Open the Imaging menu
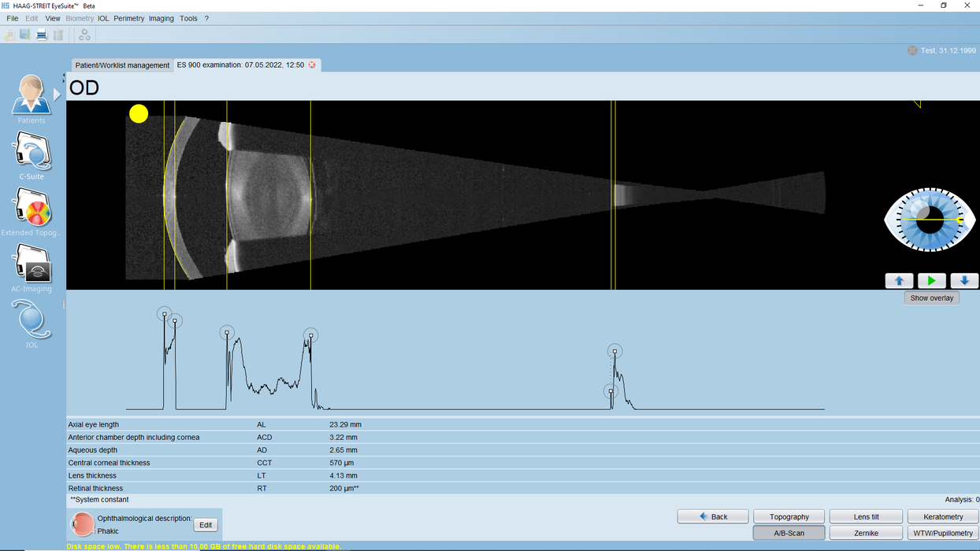 [161, 18]
